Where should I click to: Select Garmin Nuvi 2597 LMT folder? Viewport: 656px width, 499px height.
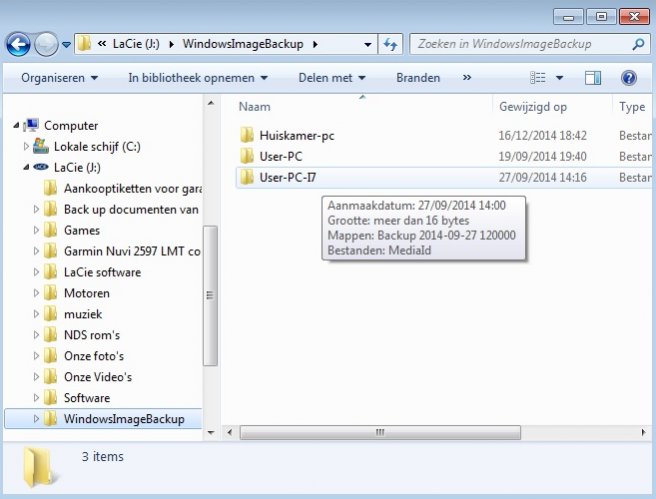[x=132, y=251]
